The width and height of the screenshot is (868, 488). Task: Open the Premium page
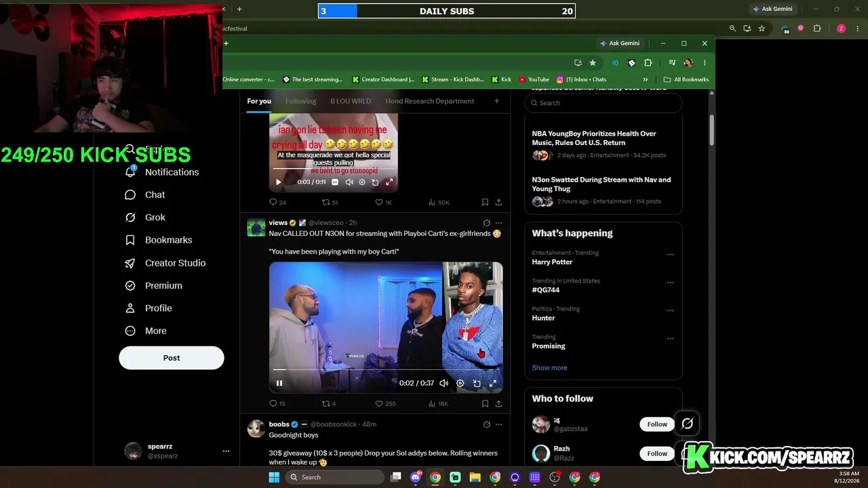154,285
